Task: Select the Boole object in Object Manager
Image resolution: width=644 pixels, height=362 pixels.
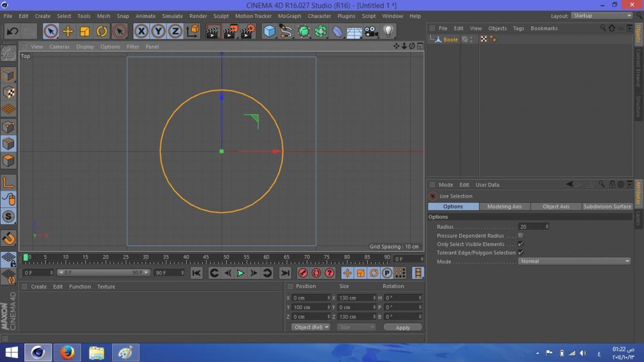Action: (450, 39)
